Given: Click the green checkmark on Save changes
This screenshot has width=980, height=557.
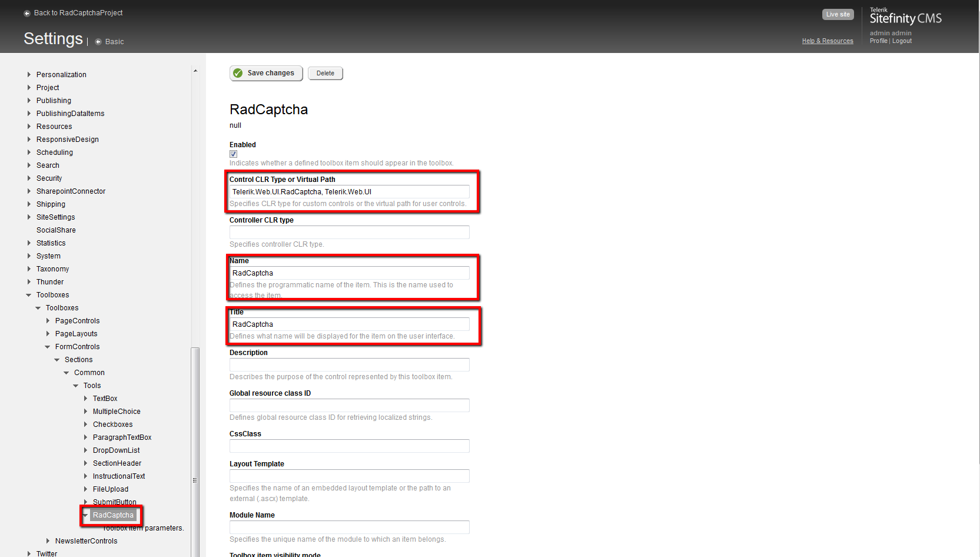Looking at the screenshot, I should [x=238, y=73].
